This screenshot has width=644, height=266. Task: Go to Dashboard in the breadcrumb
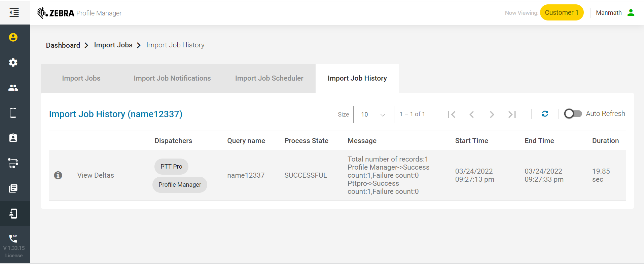(63, 45)
